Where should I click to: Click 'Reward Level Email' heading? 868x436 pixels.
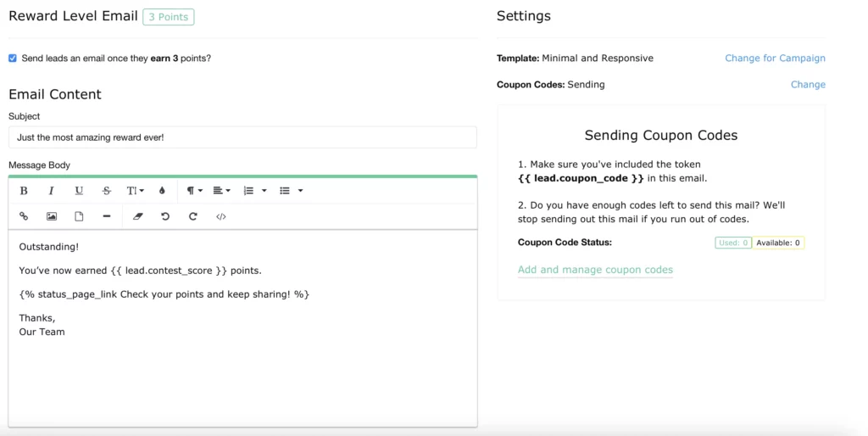pos(73,16)
